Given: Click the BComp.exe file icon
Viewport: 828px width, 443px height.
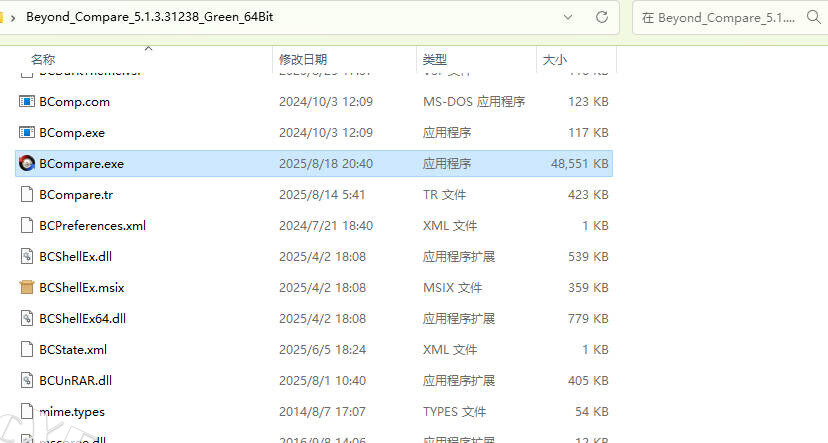Looking at the screenshot, I should [26, 132].
